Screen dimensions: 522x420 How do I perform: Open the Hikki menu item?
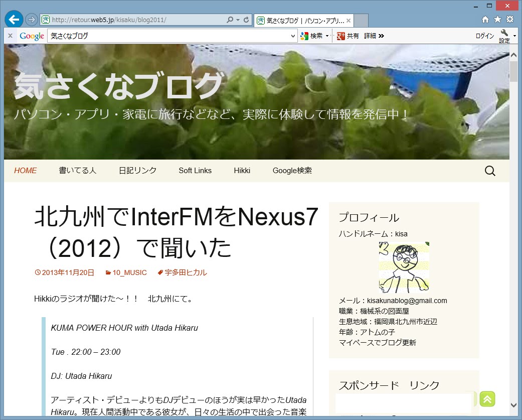point(242,171)
